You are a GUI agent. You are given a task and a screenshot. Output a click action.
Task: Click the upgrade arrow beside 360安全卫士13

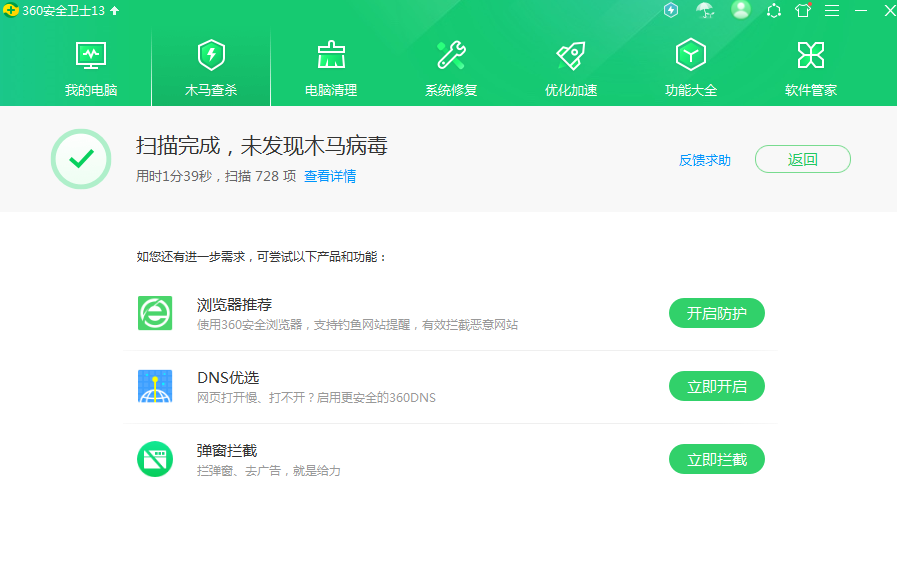114,10
